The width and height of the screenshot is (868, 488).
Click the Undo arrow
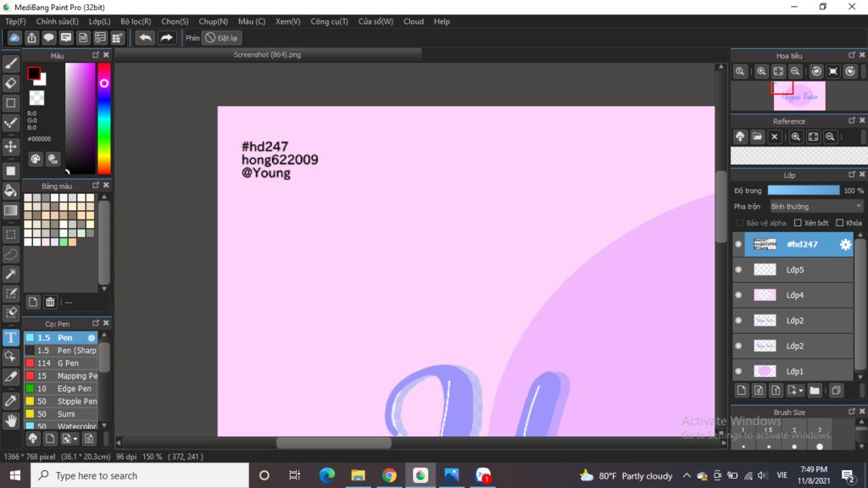145,37
